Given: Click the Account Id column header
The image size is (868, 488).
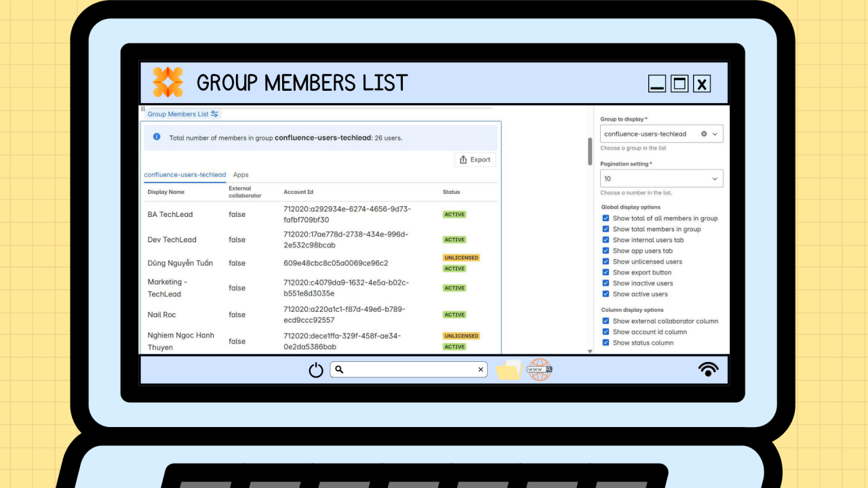Looking at the screenshot, I should click(x=298, y=192).
